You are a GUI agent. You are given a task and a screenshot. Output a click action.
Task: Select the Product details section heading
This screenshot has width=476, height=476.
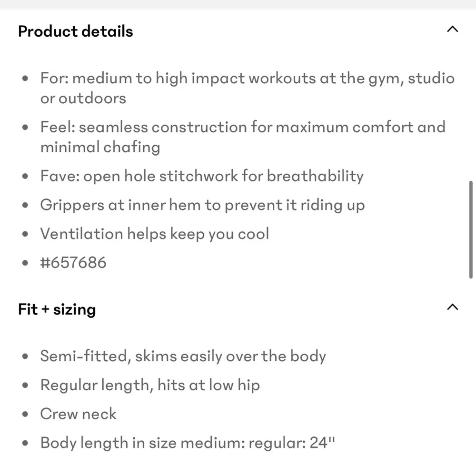pos(75,31)
